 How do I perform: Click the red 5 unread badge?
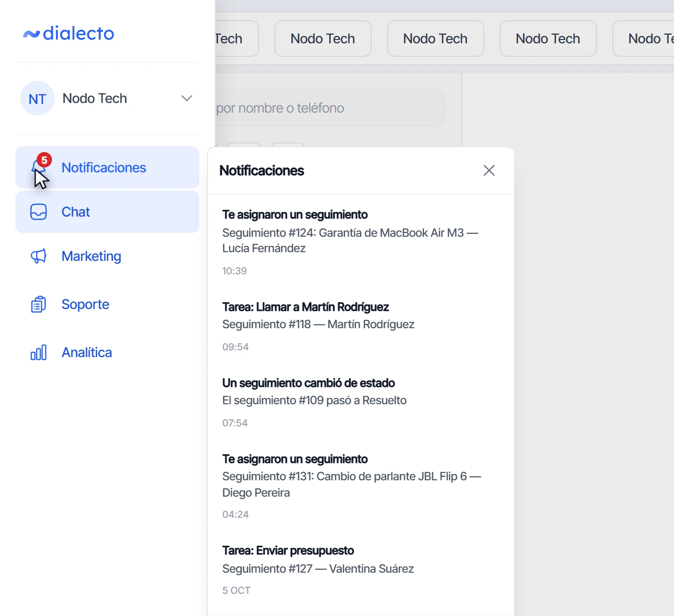[x=44, y=160]
